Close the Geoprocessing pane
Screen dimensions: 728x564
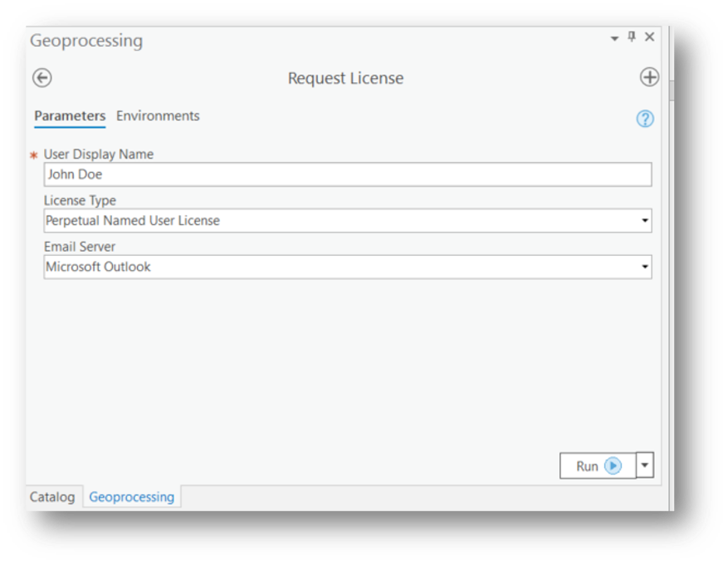coord(650,37)
